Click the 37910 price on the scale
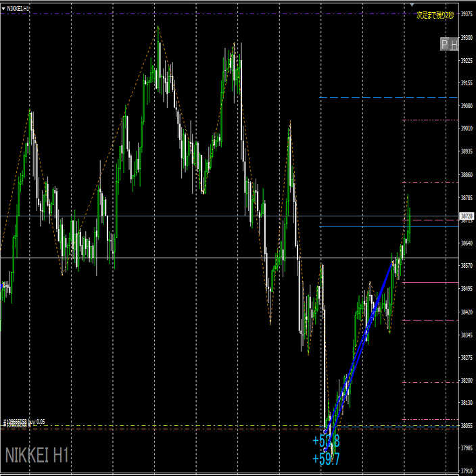The height and width of the screenshot is (476, 476). pyautogui.click(x=467, y=471)
